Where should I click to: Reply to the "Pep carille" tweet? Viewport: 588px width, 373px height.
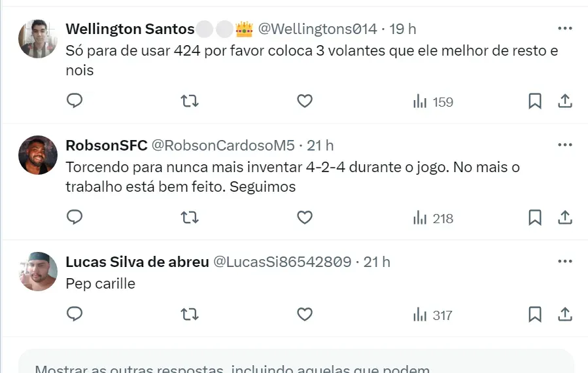pos(75,315)
